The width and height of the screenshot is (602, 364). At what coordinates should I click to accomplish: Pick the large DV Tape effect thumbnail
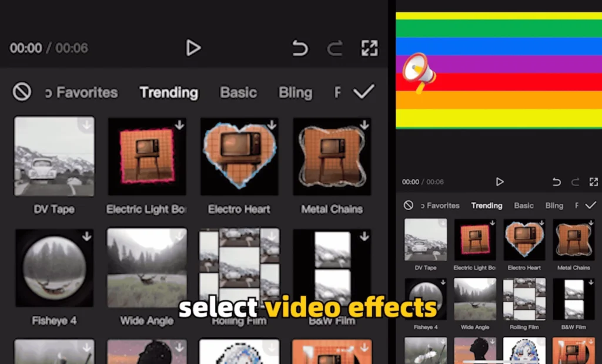pos(54,157)
